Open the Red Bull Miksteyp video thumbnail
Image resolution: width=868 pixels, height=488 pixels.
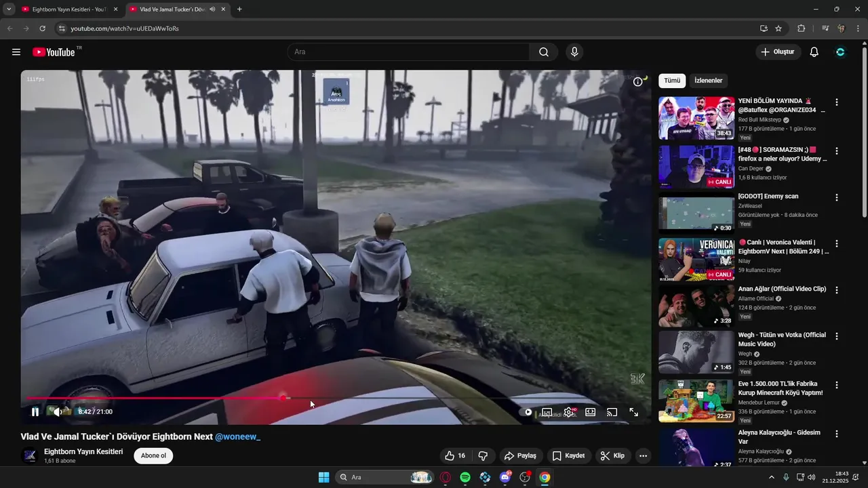click(696, 118)
